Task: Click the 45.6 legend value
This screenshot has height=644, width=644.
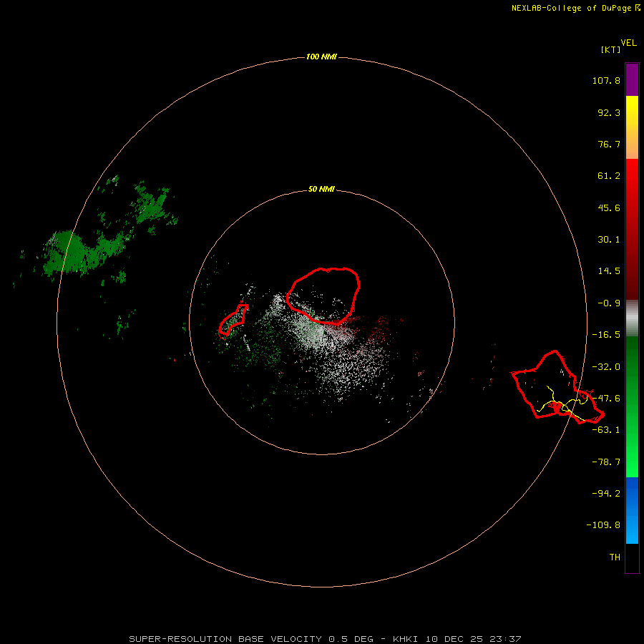Action: point(609,208)
